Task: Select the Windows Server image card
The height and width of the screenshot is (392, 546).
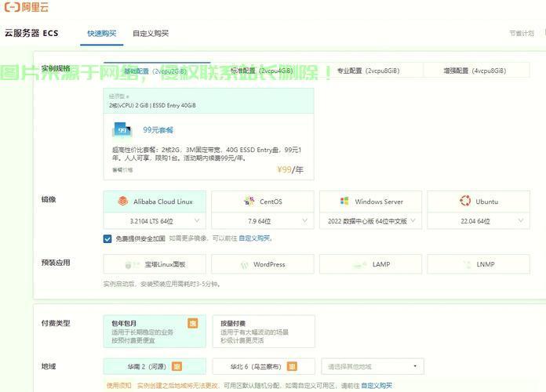Action: click(x=371, y=201)
